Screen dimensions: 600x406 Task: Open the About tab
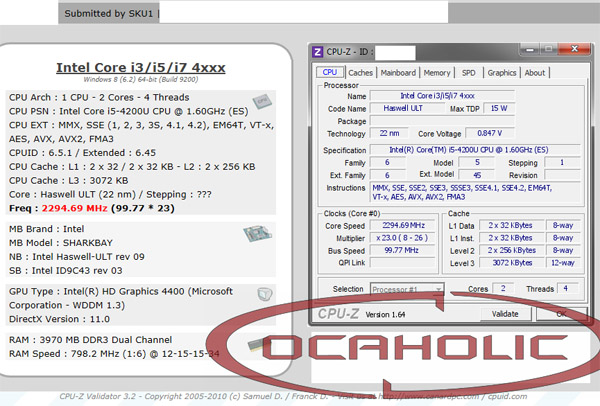[535, 73]
